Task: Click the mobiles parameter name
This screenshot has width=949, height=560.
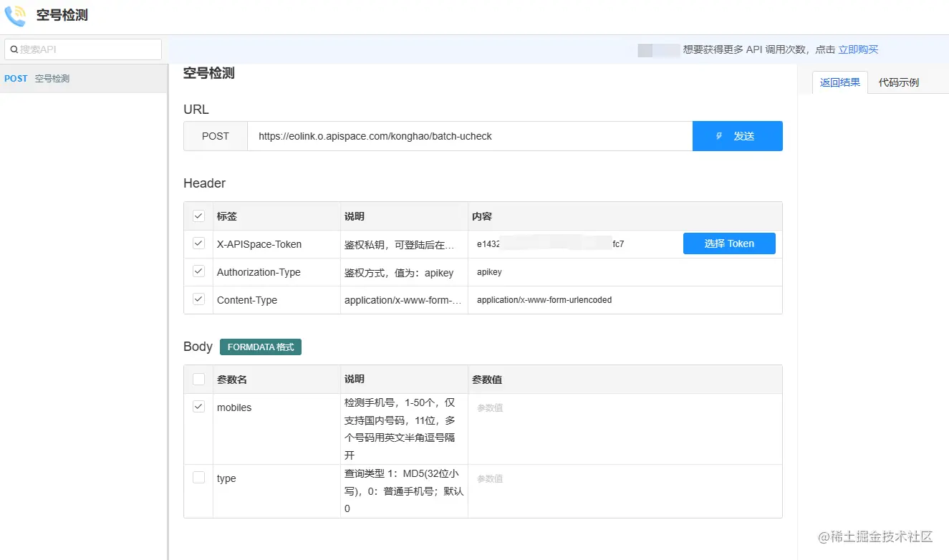Action: click(x=234, y=407)
